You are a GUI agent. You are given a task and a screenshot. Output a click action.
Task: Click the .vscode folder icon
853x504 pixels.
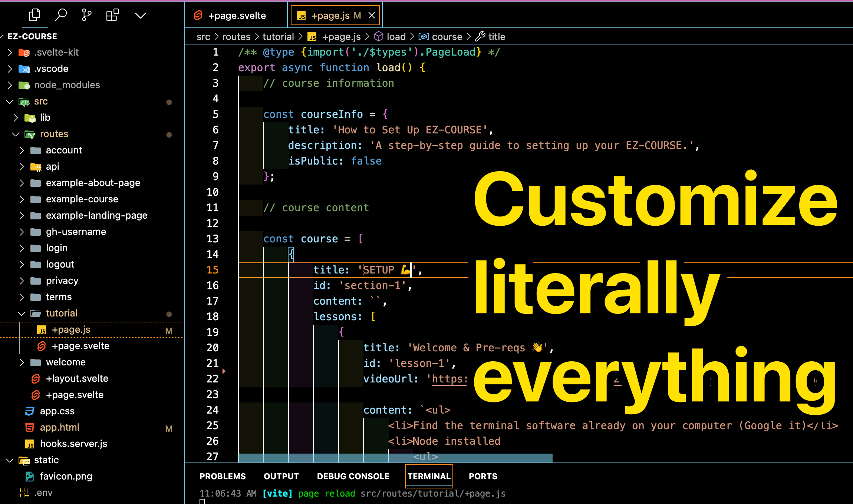[x=24, y=69]
